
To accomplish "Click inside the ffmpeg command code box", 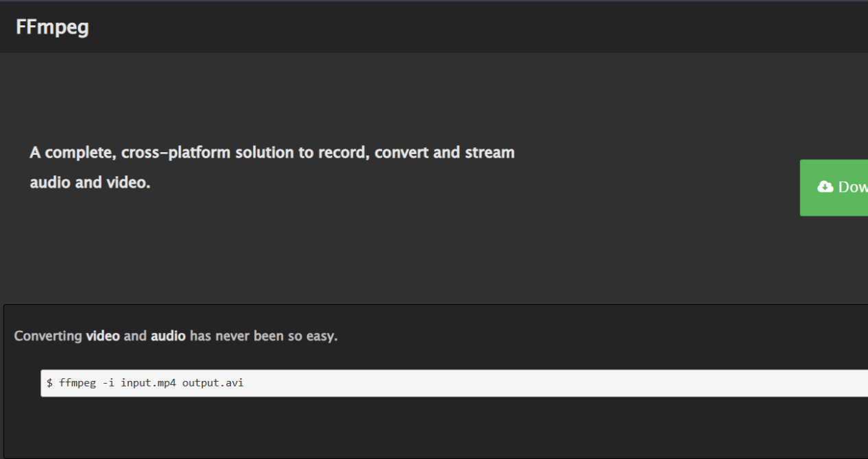I will tap(454, 383).
